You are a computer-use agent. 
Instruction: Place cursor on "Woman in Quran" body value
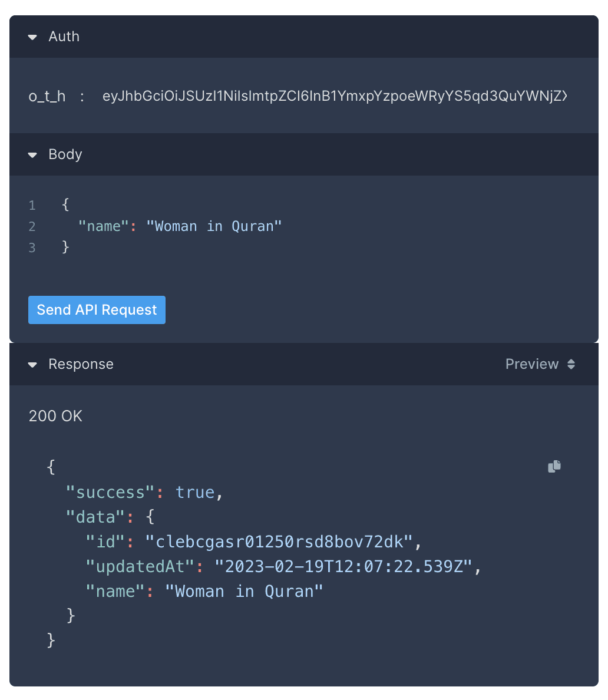point(214,226)
